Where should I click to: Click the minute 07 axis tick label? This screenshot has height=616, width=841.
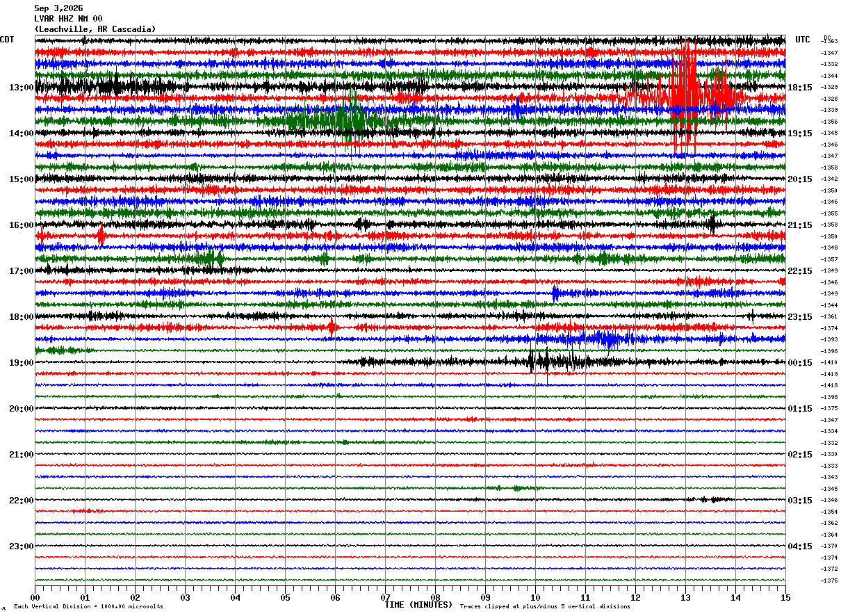[385, 597]
